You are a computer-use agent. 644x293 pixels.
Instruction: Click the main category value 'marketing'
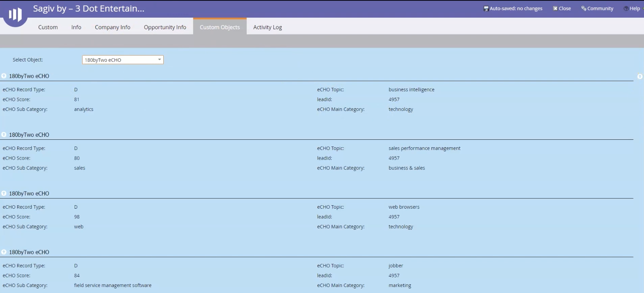coord(400,286)
